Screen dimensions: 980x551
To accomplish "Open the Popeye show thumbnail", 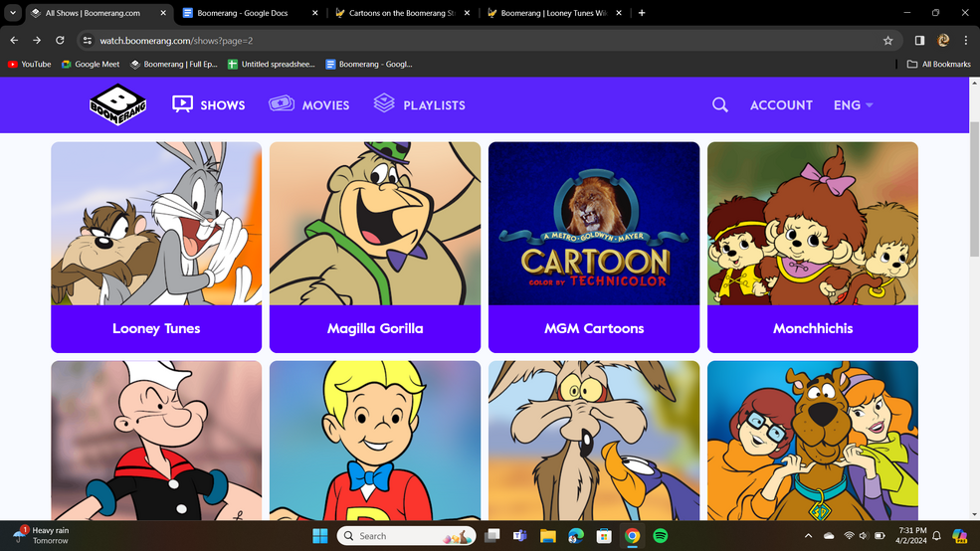I will coord(156,441).
